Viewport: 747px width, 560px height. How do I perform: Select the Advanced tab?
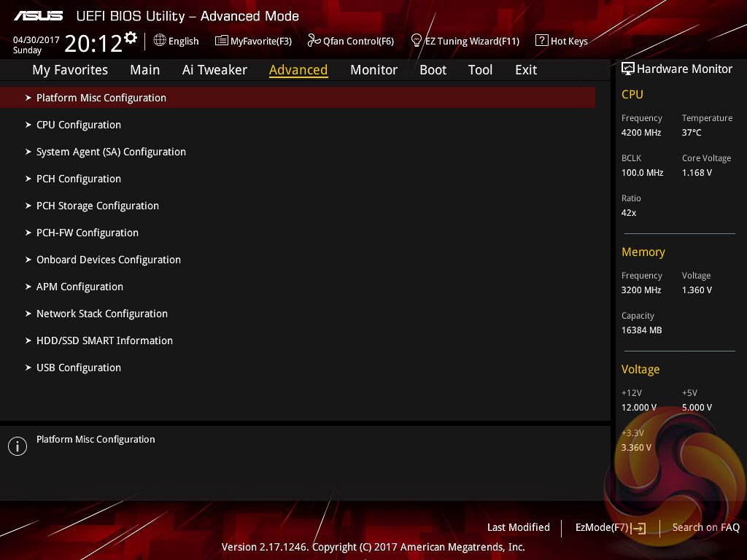click(x=298, y=70)
